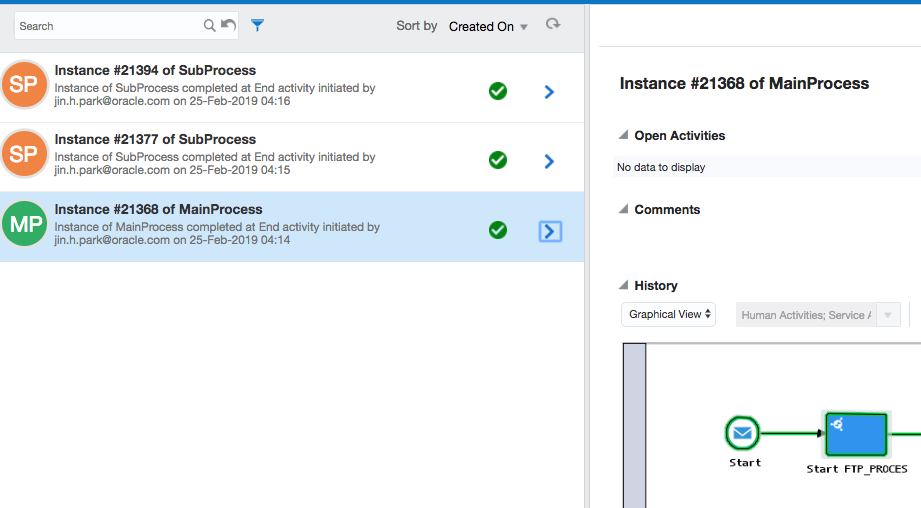Collapse the Comments section
921x508 pixels.
[x=623, y=210]
